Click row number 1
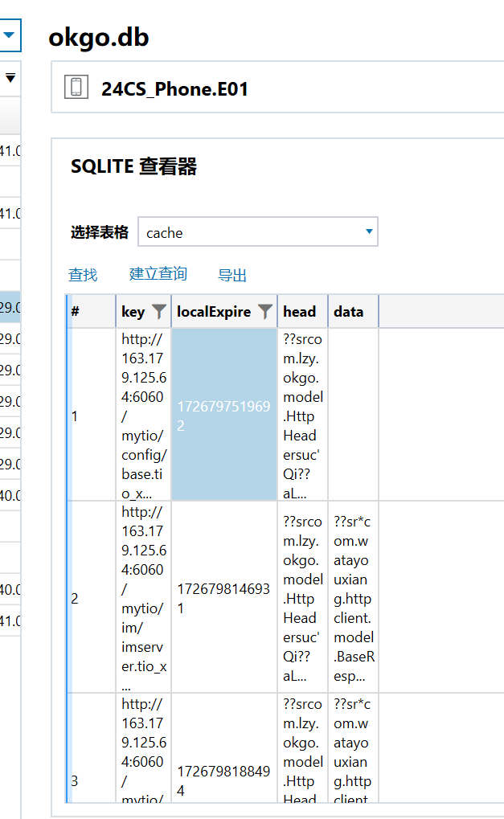 75,416
